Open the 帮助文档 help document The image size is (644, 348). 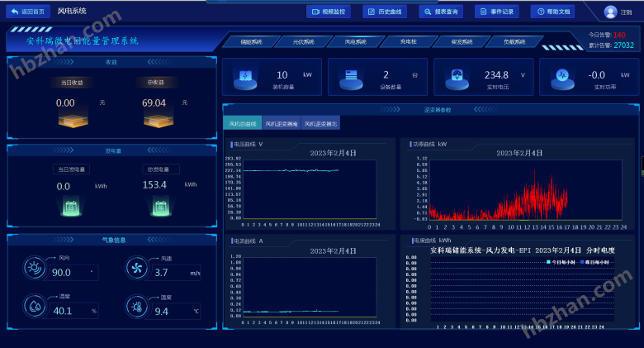pyautogui.click(x=553, y=12)
